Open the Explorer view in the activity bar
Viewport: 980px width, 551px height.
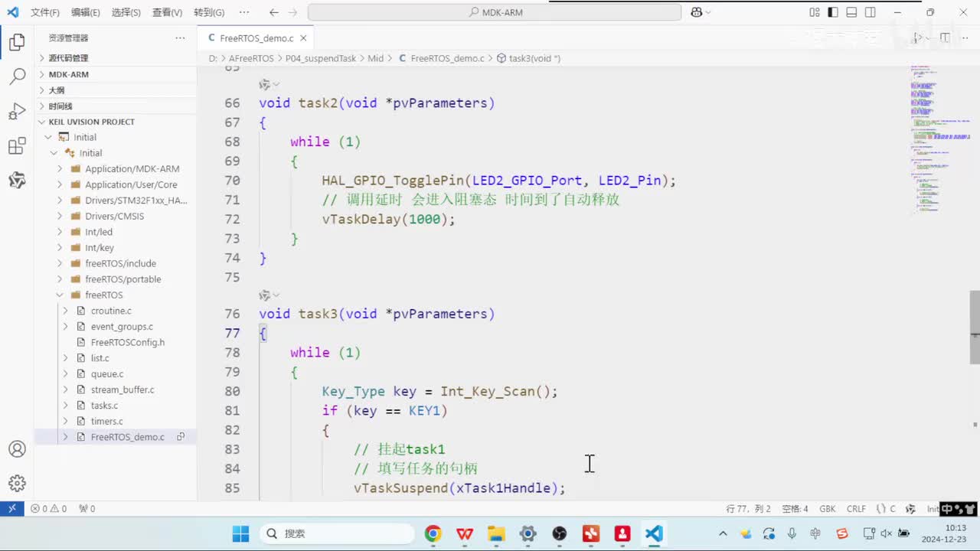tap(17, 42)
